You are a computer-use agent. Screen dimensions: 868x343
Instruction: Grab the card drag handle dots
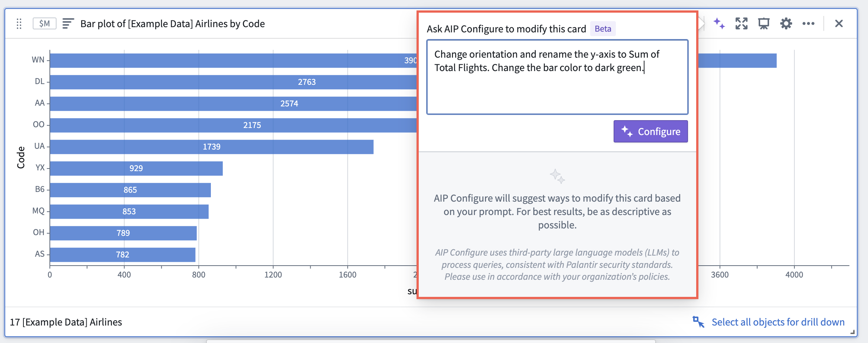pyautogui.click(x=19, y=24)
